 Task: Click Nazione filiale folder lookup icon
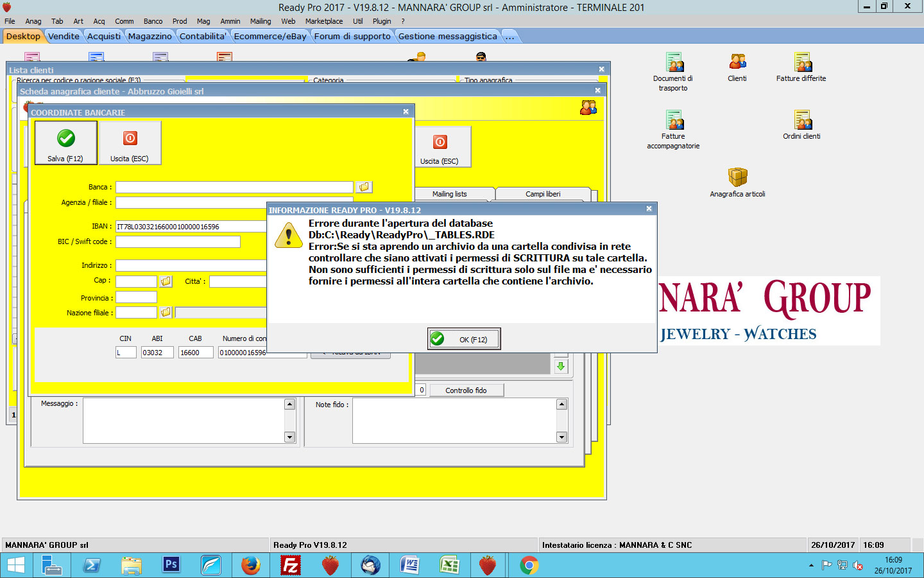pyautogui.click(x=166, y=312)
